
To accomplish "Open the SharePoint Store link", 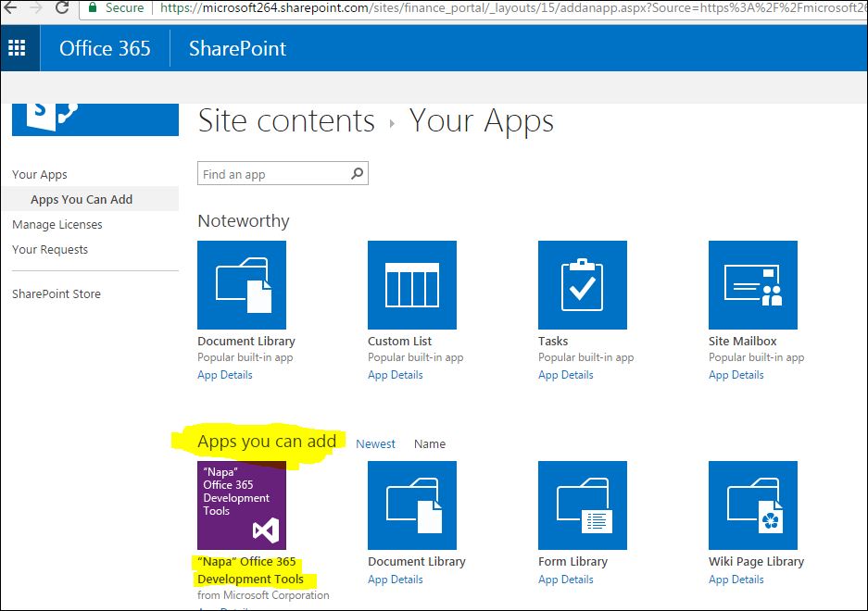I will pyautogui.click(x=57, y=293).
